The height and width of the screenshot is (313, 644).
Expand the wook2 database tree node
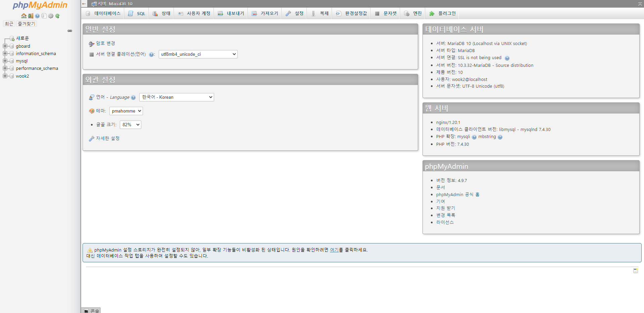(5, 76)
